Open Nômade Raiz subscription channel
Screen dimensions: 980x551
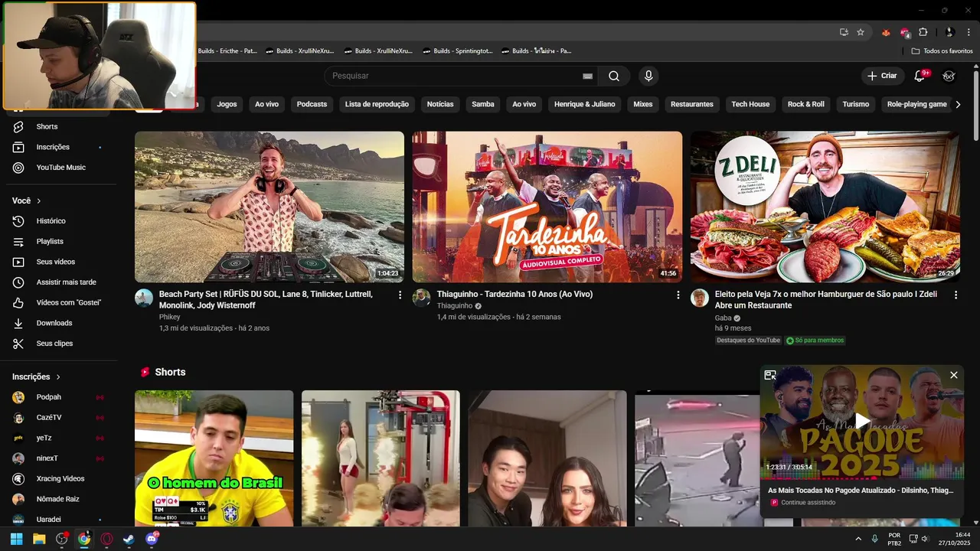pos(59,499)
